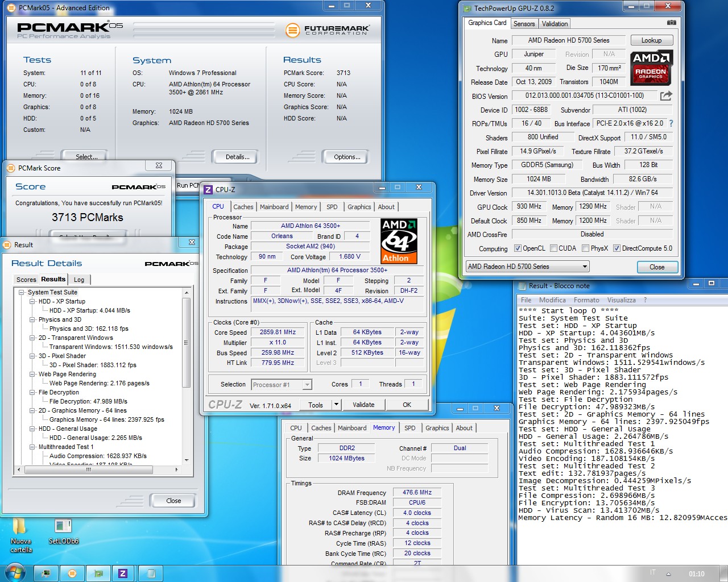Switch to the GPU-Z Validation tab

click(x=555, y=24)
